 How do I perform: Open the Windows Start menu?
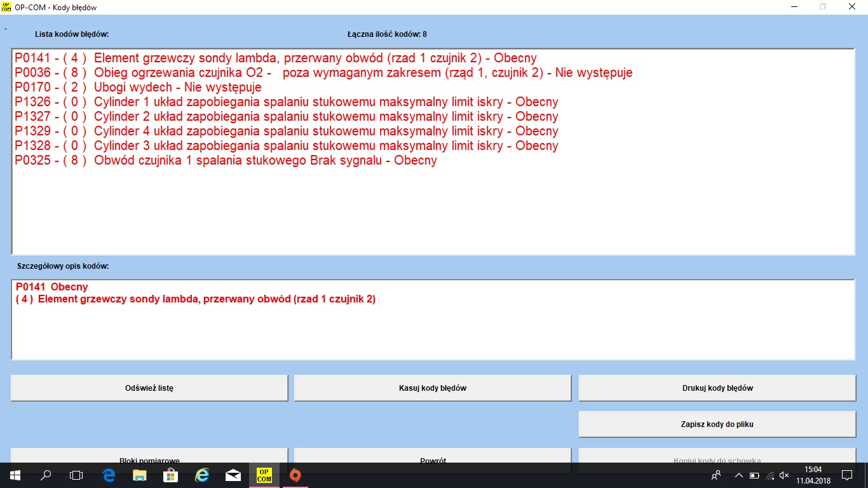coord(15,475)
